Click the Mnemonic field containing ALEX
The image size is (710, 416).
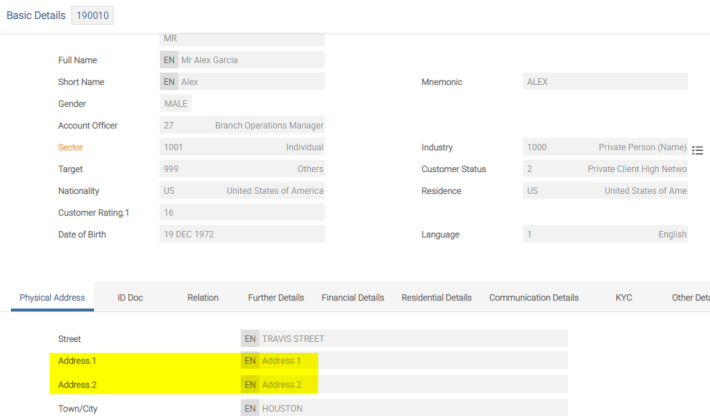[x=604, y=82]
